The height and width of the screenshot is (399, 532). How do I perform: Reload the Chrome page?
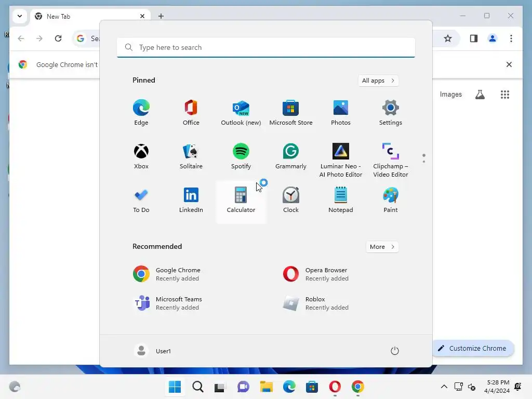click(58, 38)
